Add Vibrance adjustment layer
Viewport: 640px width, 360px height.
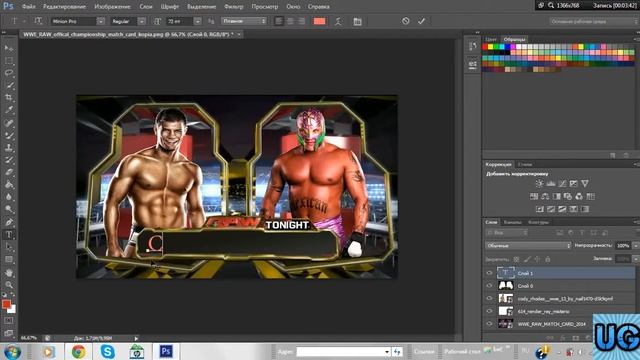coord(585,184)
